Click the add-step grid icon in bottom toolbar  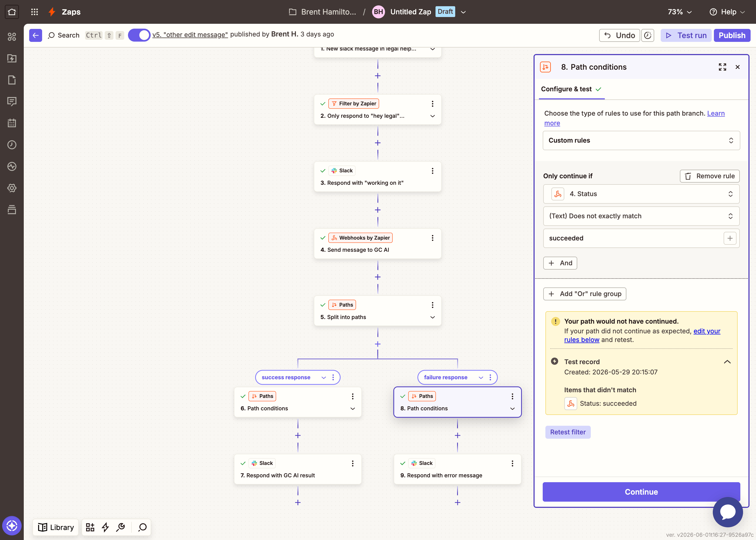point(90,527)
